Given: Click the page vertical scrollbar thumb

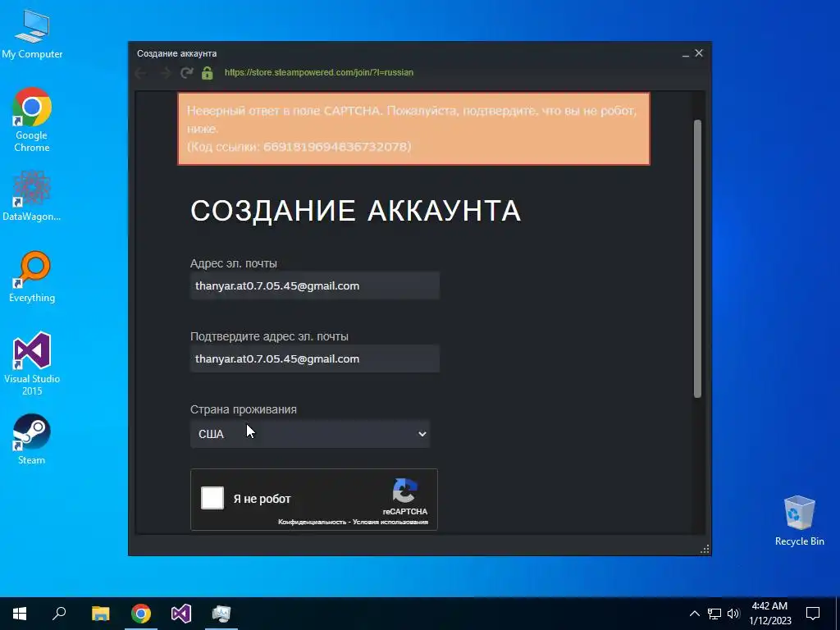Looking at the screenshot, I should (697, 258).
